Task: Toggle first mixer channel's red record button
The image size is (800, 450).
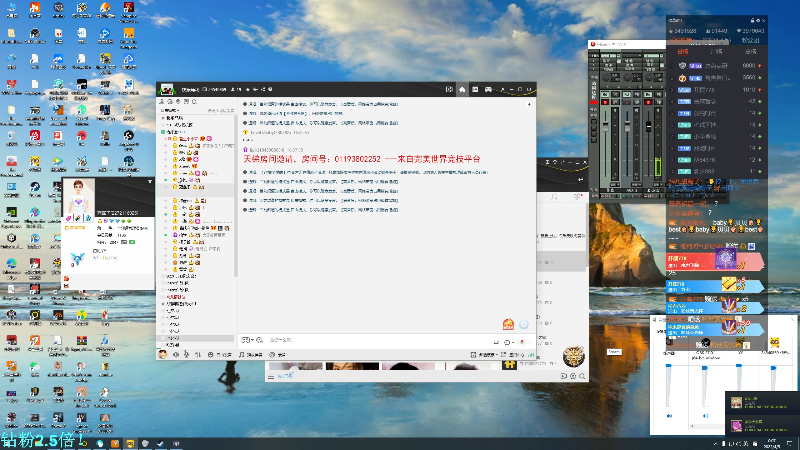Action: point(605,102)
